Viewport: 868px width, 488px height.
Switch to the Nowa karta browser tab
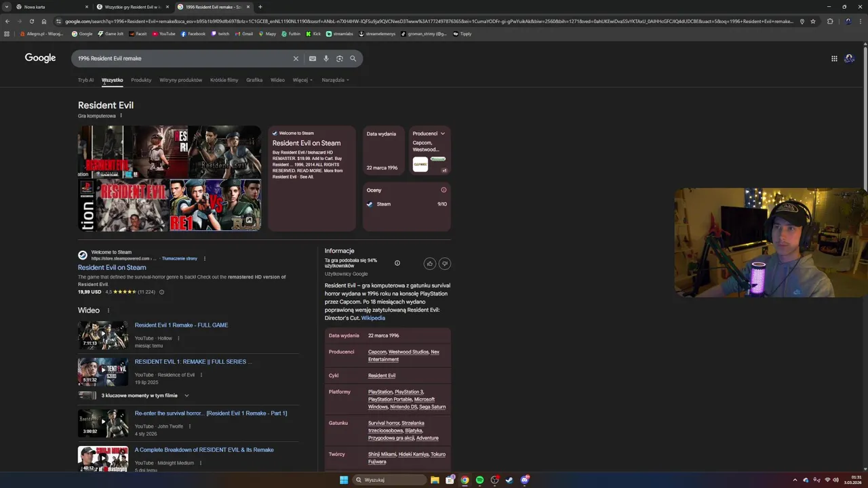(x=52, y=7)
